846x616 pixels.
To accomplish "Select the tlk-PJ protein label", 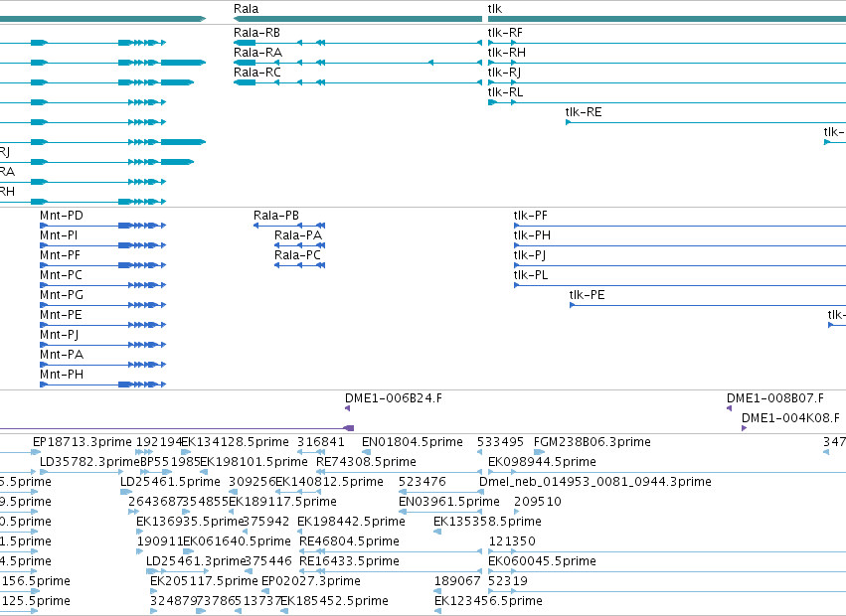I will (x=530, y=255).
